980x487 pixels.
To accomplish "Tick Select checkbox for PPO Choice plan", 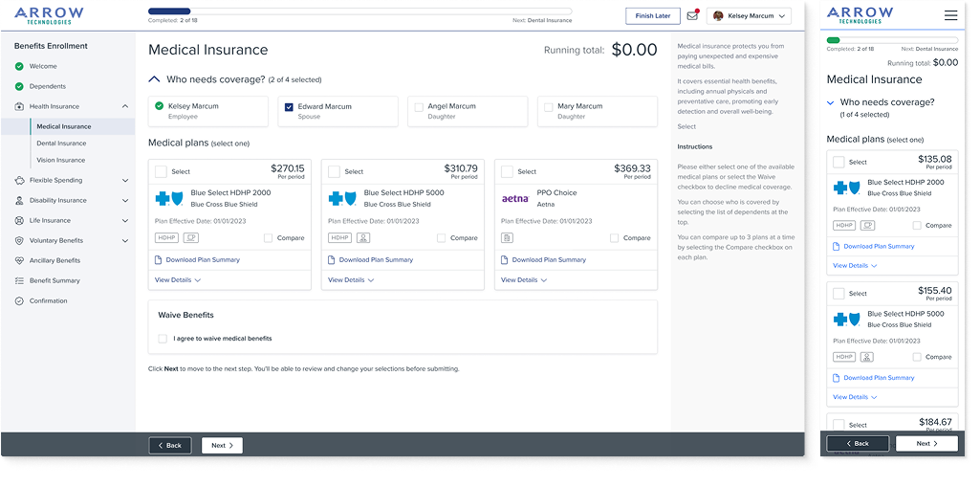I will pos(507,171).
